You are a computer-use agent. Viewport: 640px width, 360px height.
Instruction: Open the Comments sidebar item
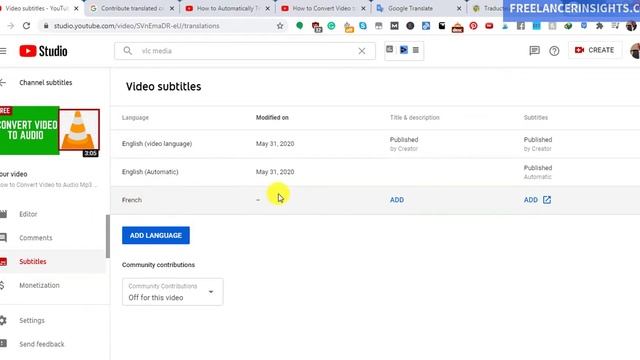coord(36,238)
